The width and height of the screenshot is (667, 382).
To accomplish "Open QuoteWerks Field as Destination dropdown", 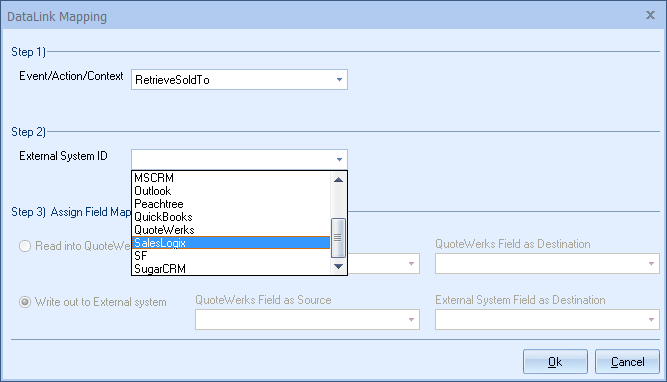I will click(x=547, y=264).
